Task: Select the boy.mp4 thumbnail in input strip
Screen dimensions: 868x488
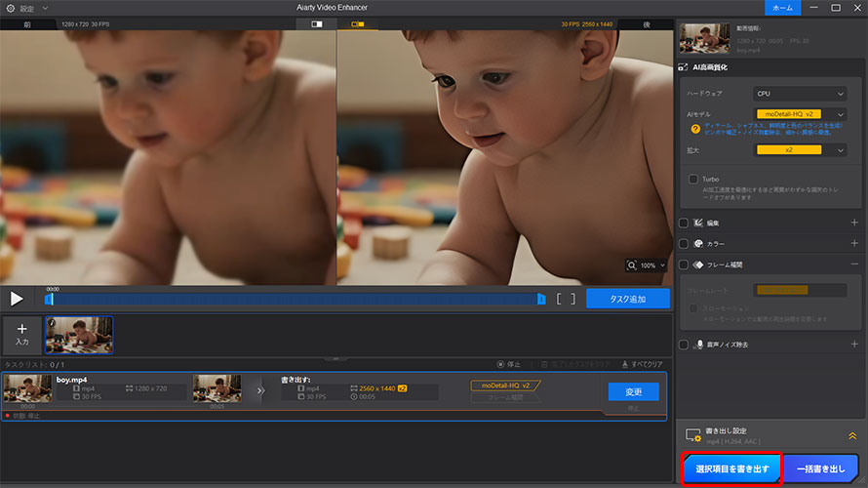Action: [x=79, y=335]
